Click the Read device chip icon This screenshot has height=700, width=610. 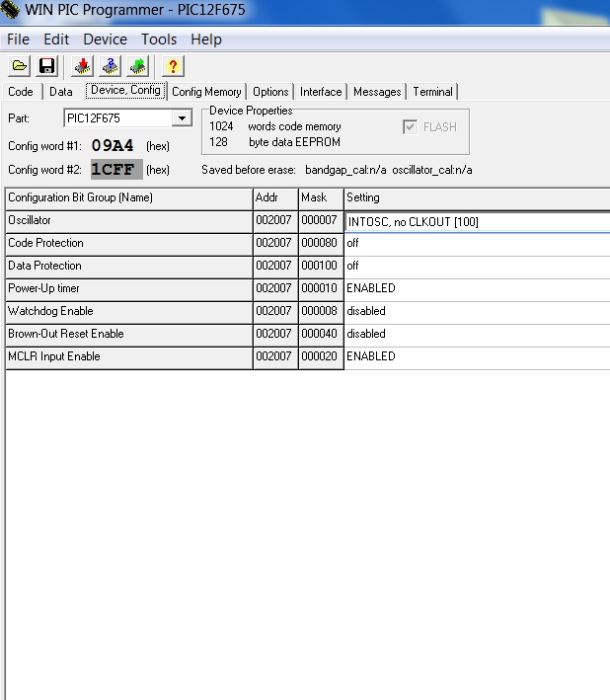(138, 66)
